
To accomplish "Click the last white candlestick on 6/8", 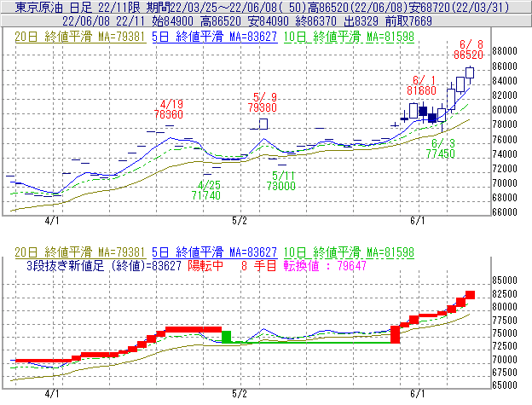I will pos(470,72).
